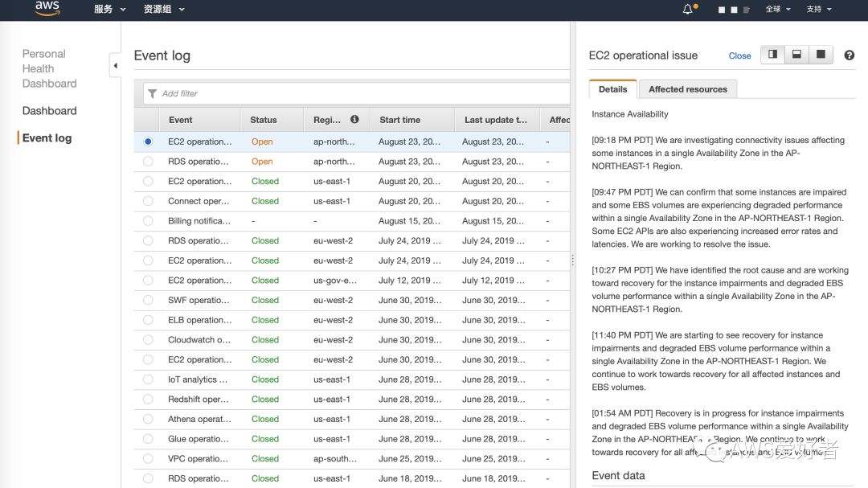
Task: Select the IoT analytics event radio button
Action: tap(148, 379)
